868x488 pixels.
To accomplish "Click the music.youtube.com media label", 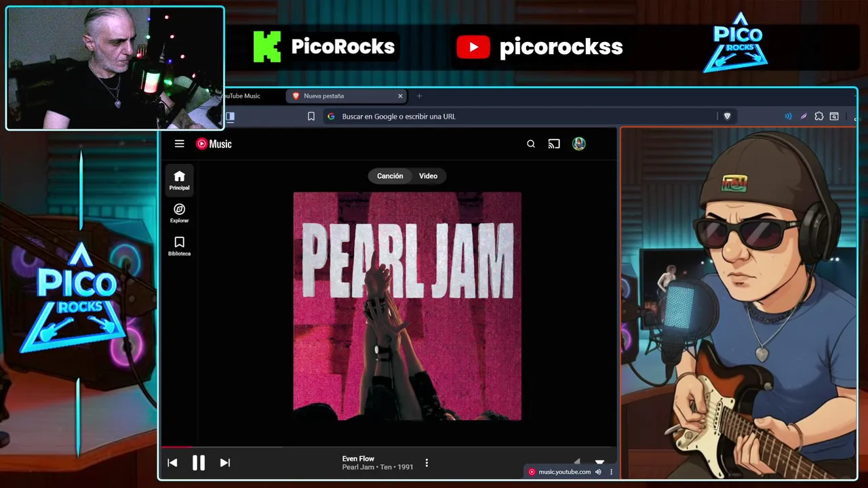I will point(564,472).
